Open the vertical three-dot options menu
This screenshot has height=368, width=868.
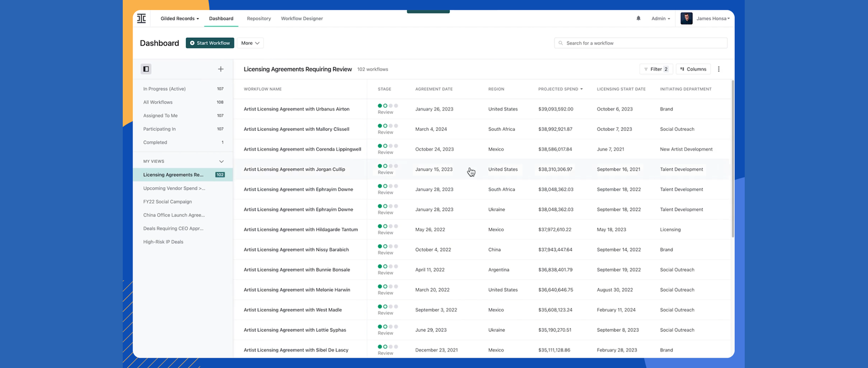pos(719,69)
